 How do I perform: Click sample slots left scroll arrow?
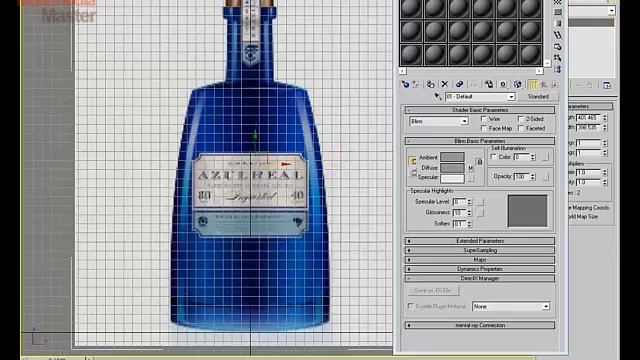(402, 71)
